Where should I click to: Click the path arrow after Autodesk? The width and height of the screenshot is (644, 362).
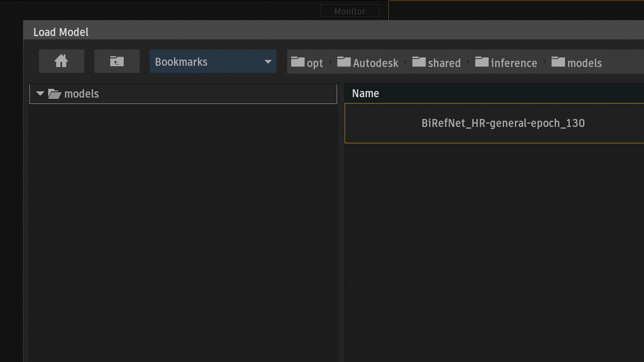(x=405, y=62)
